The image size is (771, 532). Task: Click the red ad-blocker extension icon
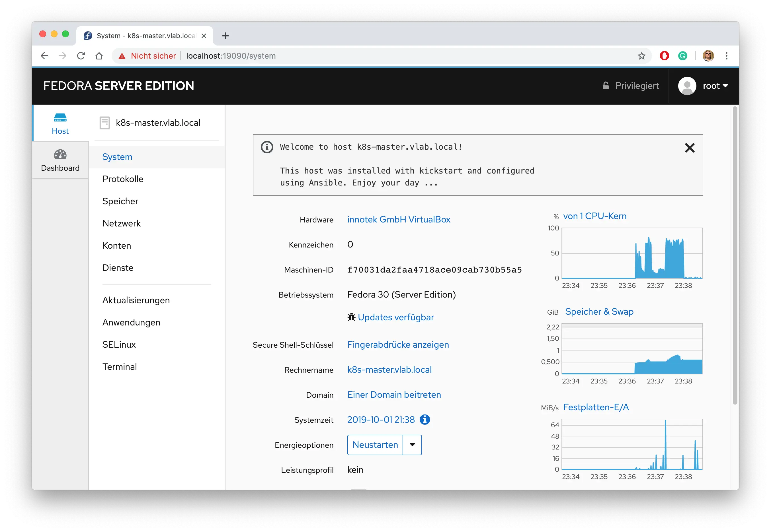[x=664, y=56]
